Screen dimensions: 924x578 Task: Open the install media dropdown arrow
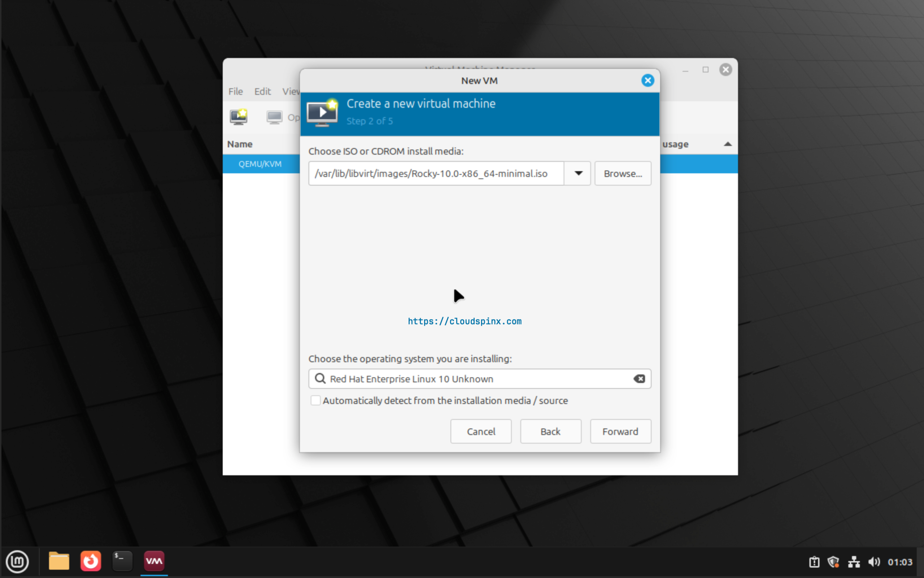click(577, 173)
